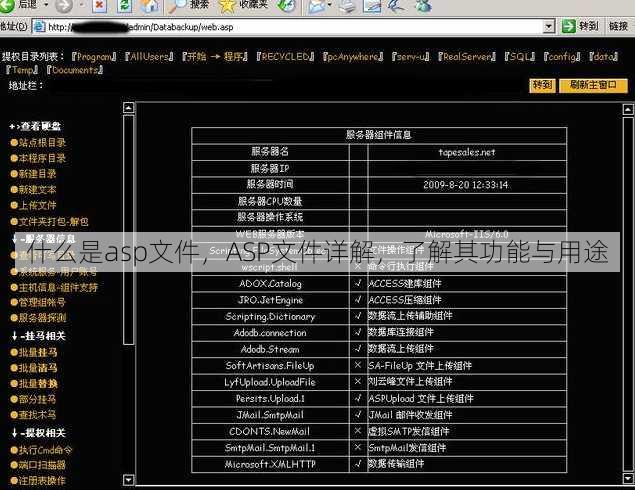Image resolution: width=635 pixels, height=490 pixels.
Task: Click the red X Stop button
Action: pos(99,5)
